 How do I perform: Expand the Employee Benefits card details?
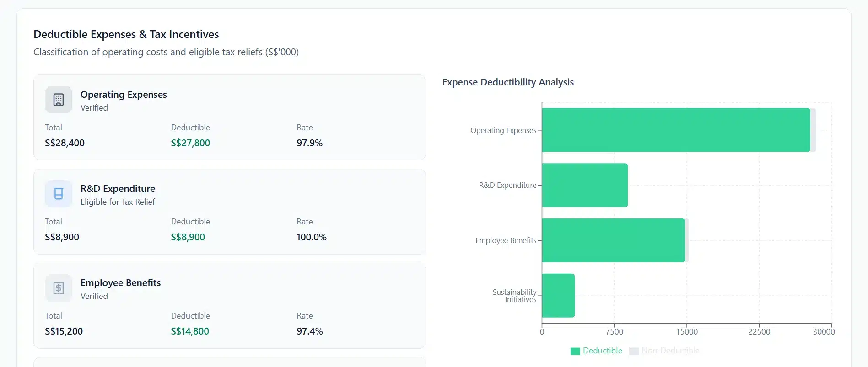[230, 305]
